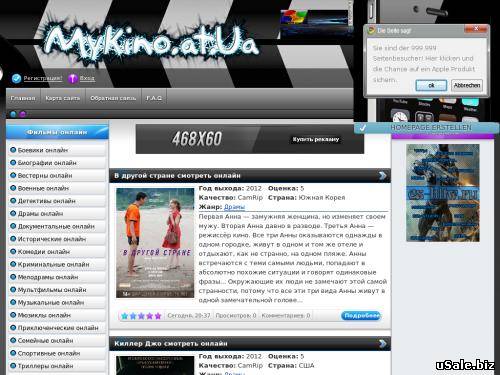
Task: Open Музыкальные онлайн category
Action: pyautogui.click(x=57, y=302)
